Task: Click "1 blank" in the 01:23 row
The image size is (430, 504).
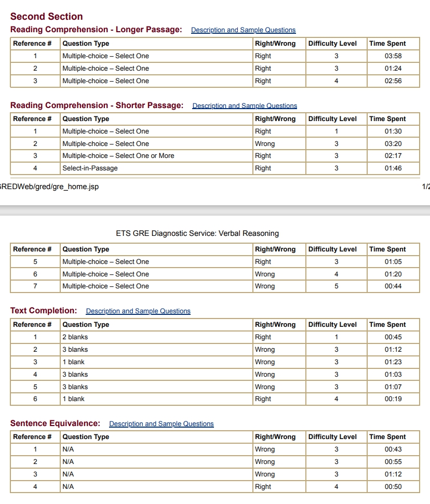Action: tap(74, 362)
